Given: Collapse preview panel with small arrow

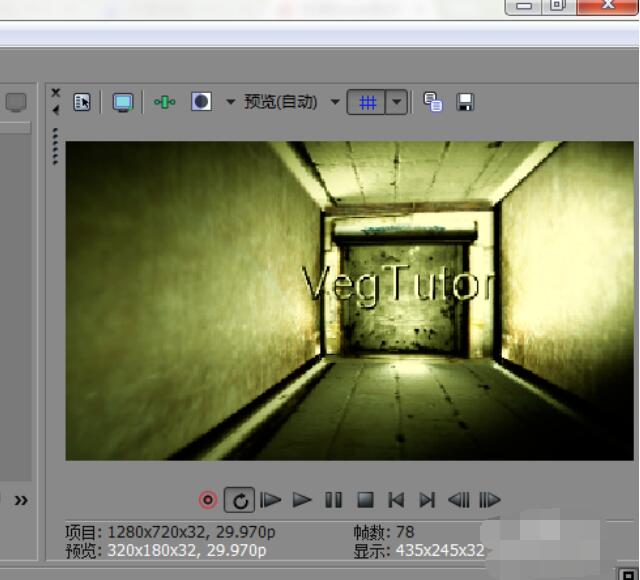Looking at the screenshot, I should pos(56,110).
